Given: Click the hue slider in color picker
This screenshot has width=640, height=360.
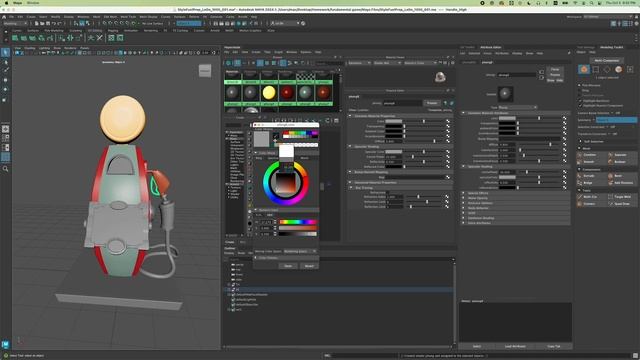Looking at the screenshot, I should 298,222.
